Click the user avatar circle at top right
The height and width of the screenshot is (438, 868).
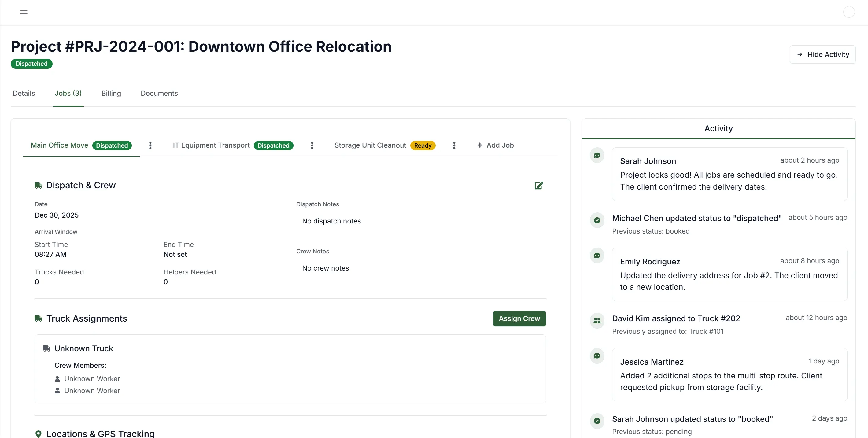point(848,12)
